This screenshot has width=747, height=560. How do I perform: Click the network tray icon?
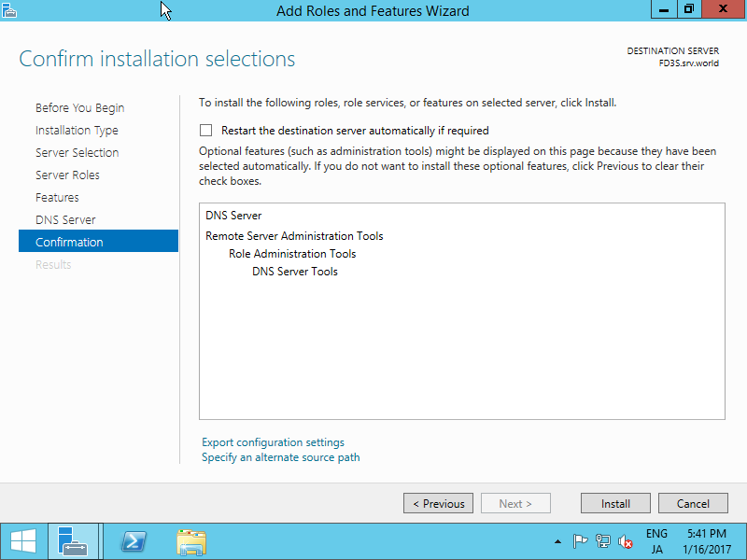coord(602,541)
